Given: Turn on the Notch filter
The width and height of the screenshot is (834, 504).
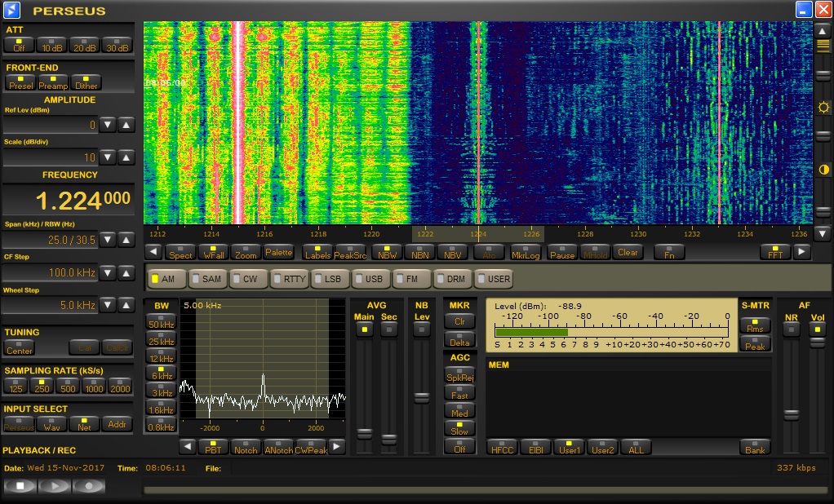Looking at the screenshot, I should (246, 447).
